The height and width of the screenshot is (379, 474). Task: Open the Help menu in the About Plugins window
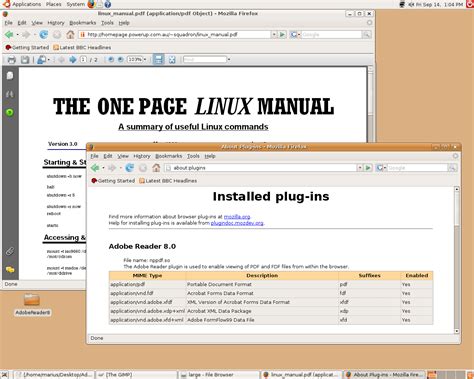click(x=210, y=156)
